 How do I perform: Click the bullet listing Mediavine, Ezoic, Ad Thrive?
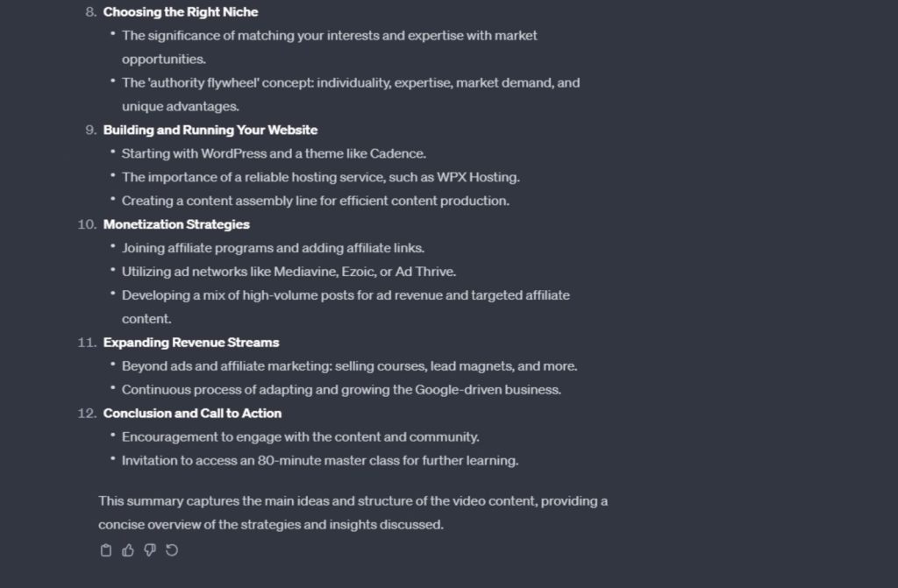click(289, 272)
